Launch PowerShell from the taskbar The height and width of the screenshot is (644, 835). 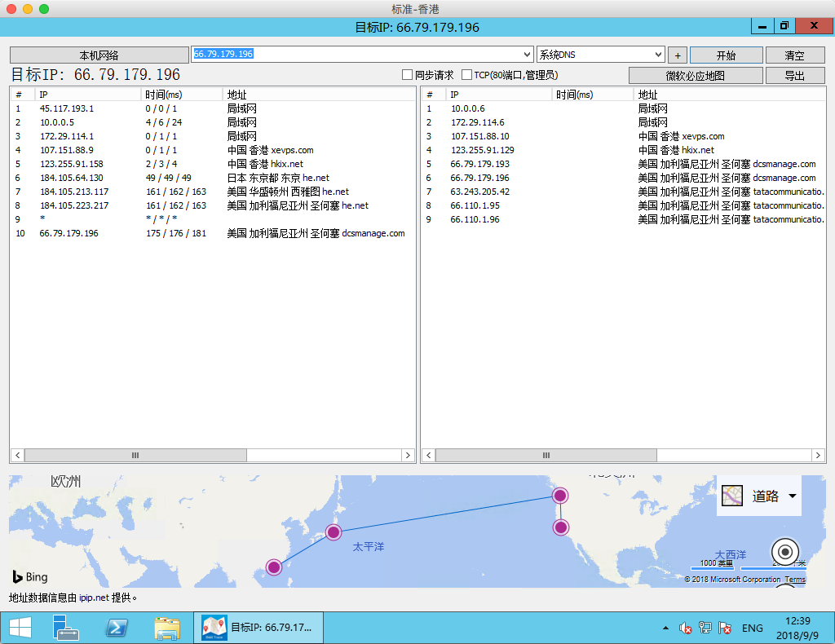[117, 628]
